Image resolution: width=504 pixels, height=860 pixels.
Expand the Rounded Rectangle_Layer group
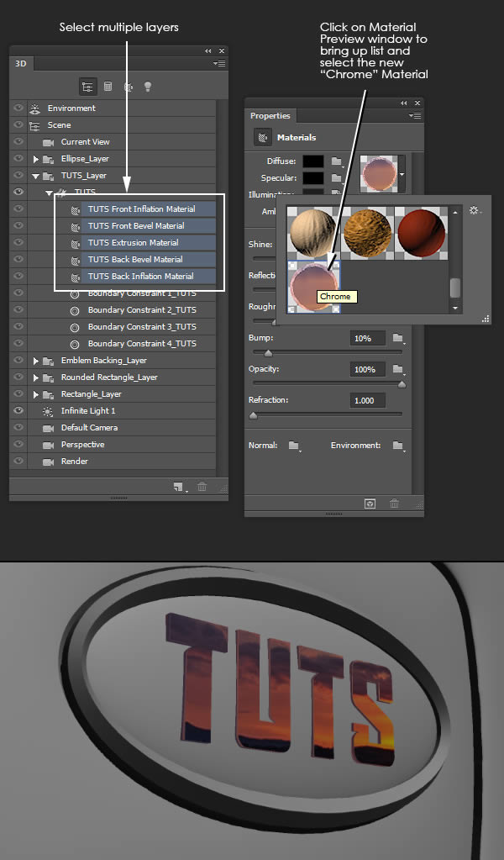click(x=35, y=378)
